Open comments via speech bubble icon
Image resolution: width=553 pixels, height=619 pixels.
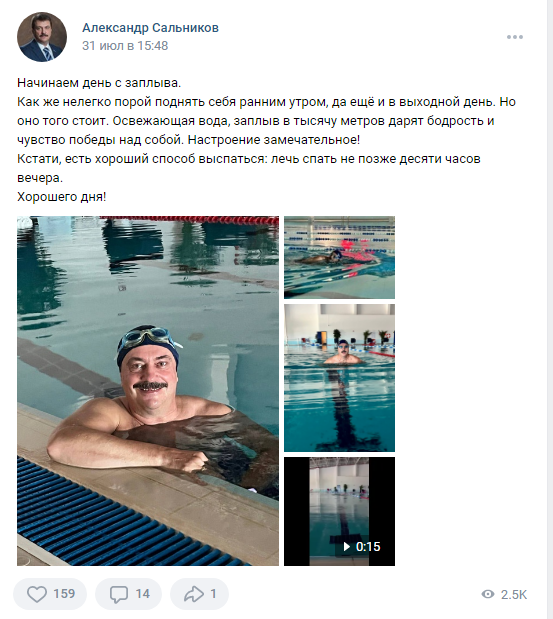[118, 594]
